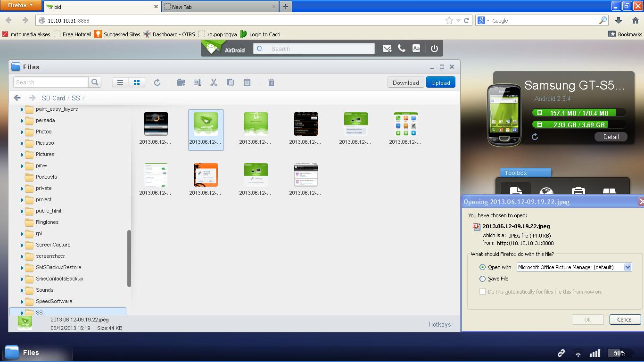This screenshot has width=644, height=362.
Task: Click the AirDroid top search field
Action: click(314, 49)
